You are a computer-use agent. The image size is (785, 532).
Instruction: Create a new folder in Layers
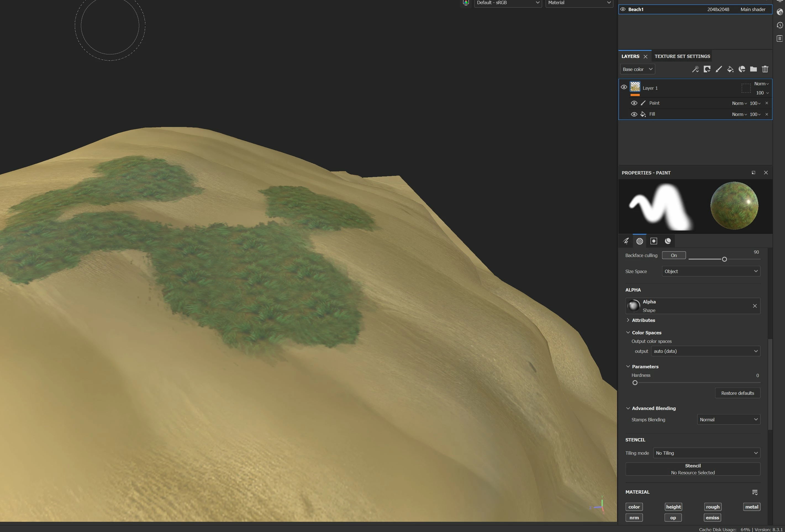[754, 69]
